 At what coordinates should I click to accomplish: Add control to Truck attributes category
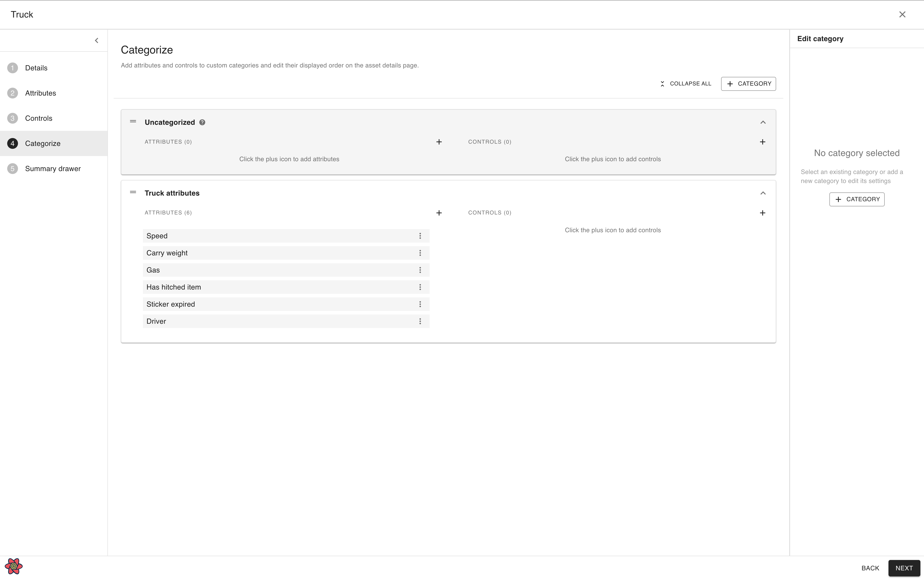point(762,213)
